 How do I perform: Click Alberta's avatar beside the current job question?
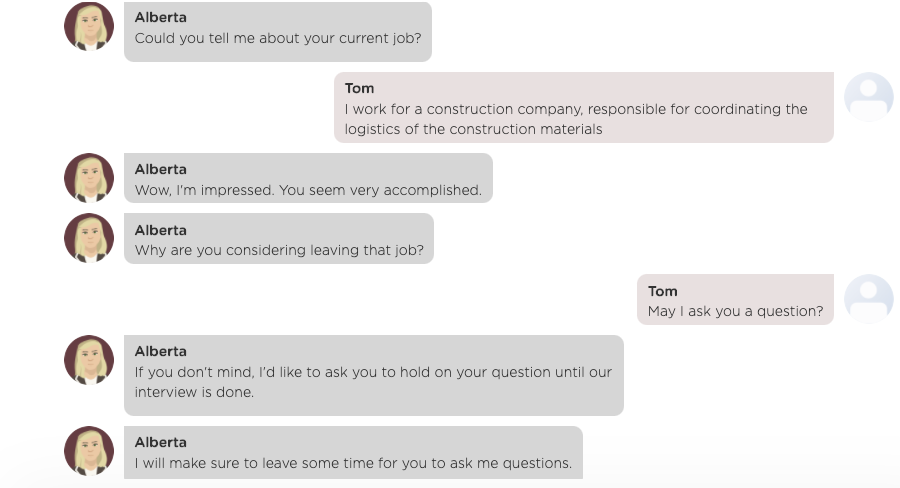[x=89, y=26]
